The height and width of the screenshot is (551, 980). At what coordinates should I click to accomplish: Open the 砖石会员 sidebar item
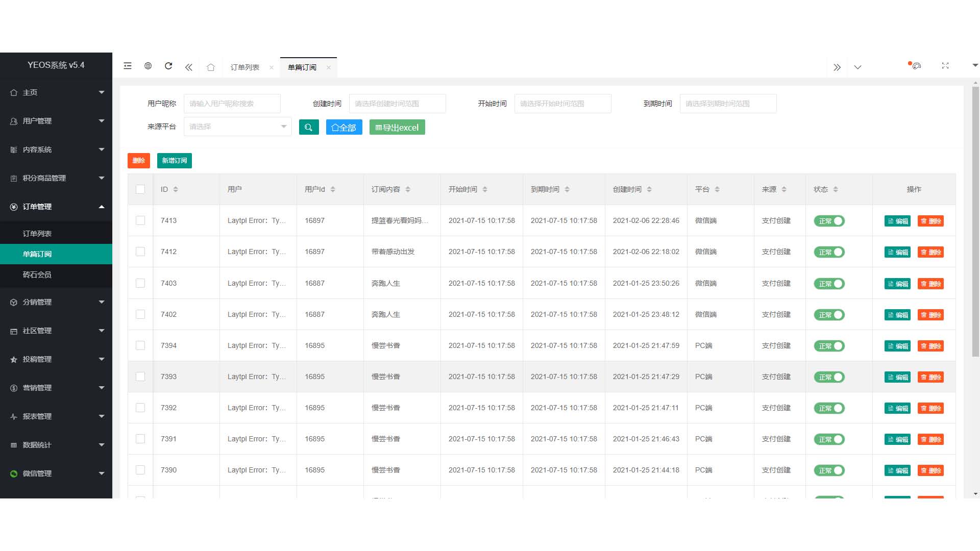pos(56,274)
